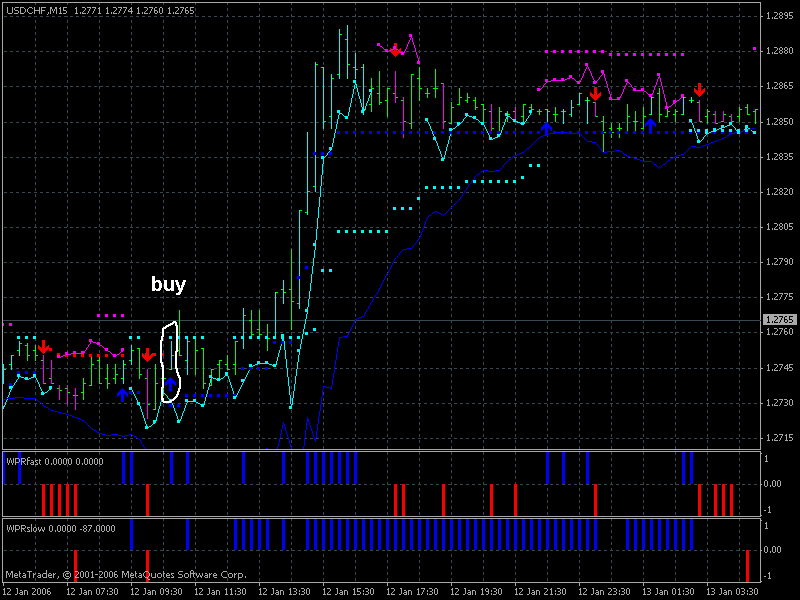The height and width of the screenshot is (600, 800).
Task: Click the USDCHF,M15 chart title text
Action: point(36,10)
